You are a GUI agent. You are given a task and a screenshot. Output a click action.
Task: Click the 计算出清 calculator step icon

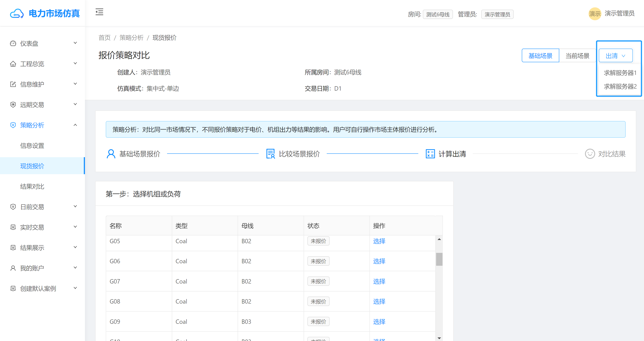[x=430, y=154]
